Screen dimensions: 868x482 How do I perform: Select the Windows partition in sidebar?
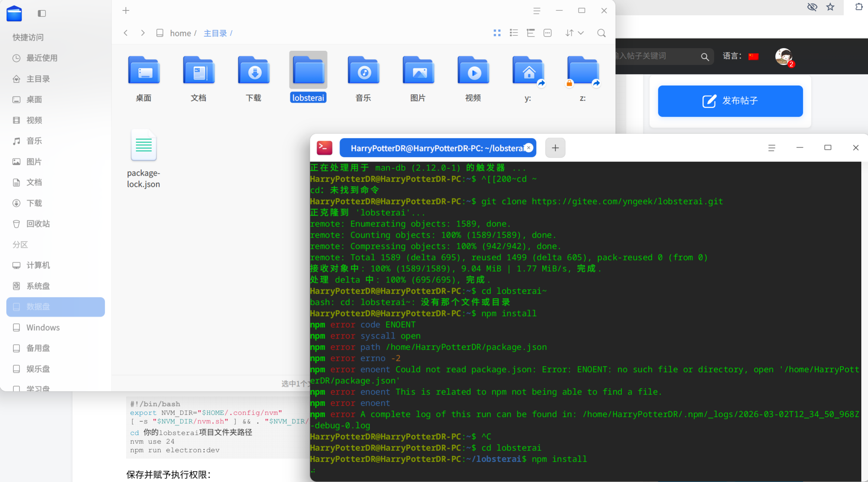tap(43, 327)
